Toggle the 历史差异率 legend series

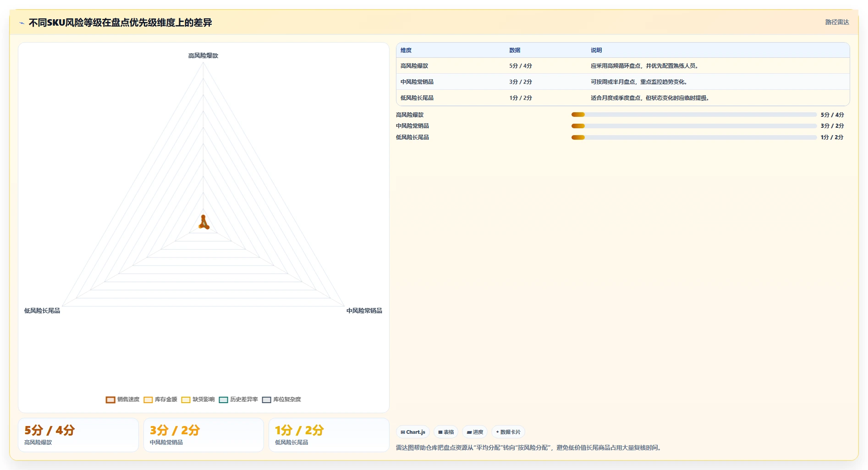click(238, 399)
